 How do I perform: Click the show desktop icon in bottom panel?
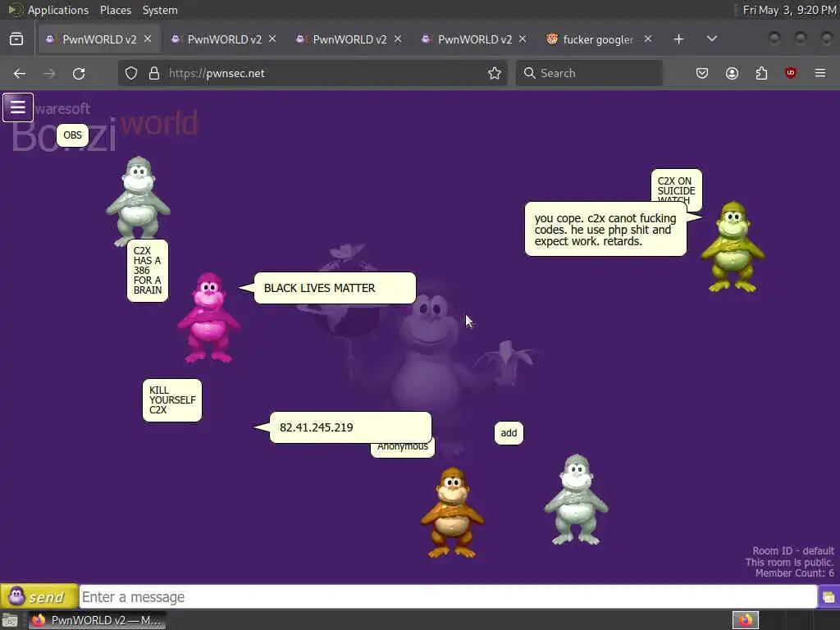tap(10, 620)
